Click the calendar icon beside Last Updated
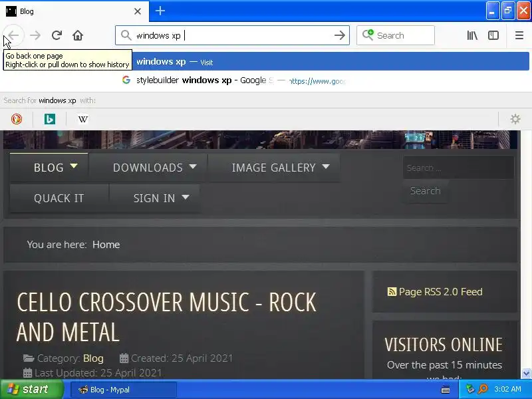The width and height of the screenshot is (532, 399). click(27, 373)
